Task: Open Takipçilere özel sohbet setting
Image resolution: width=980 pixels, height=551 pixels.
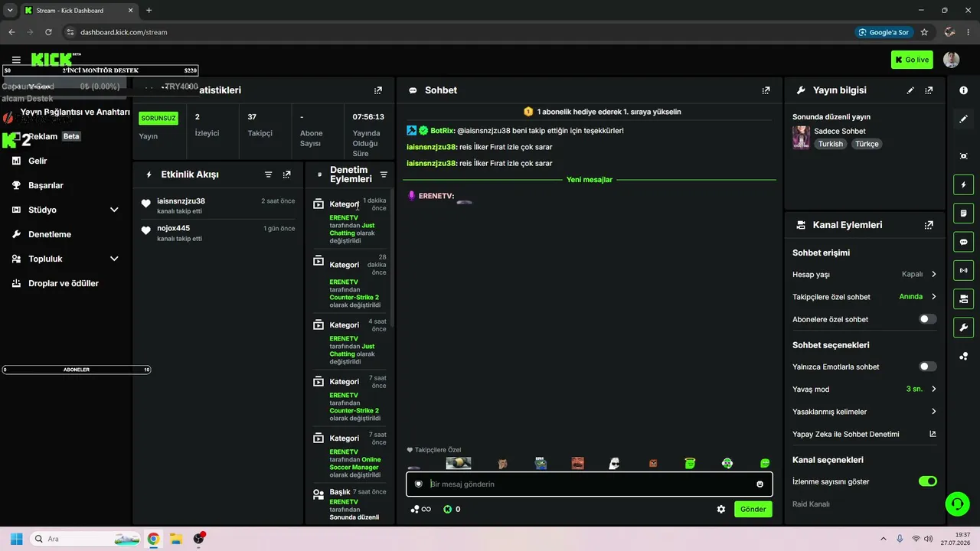Action: click(864, 297)
